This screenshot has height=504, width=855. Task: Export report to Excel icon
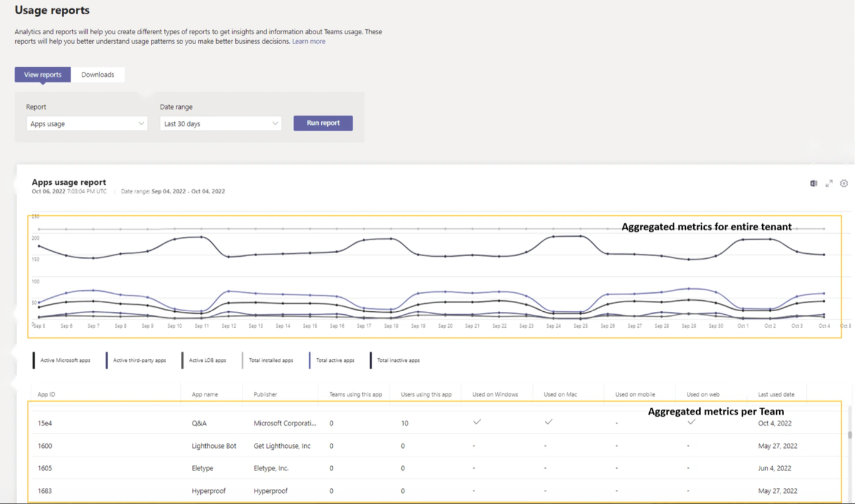click(x=813, y=183)
